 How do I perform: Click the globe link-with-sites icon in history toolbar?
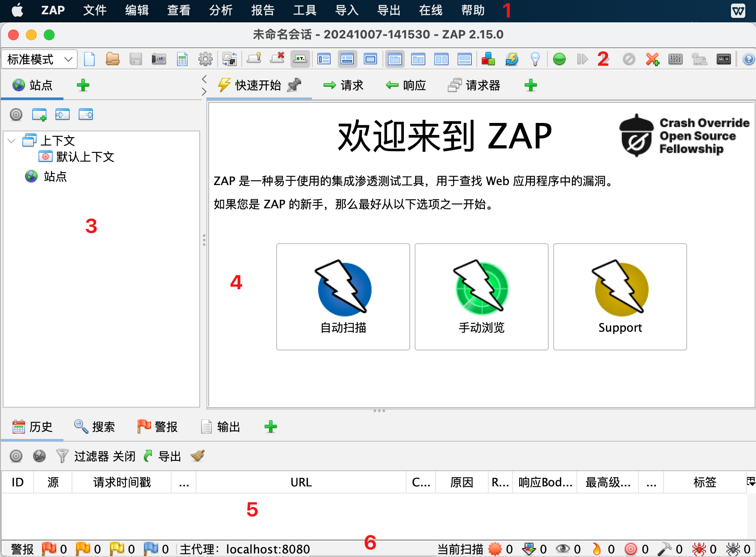pos(39,456)
